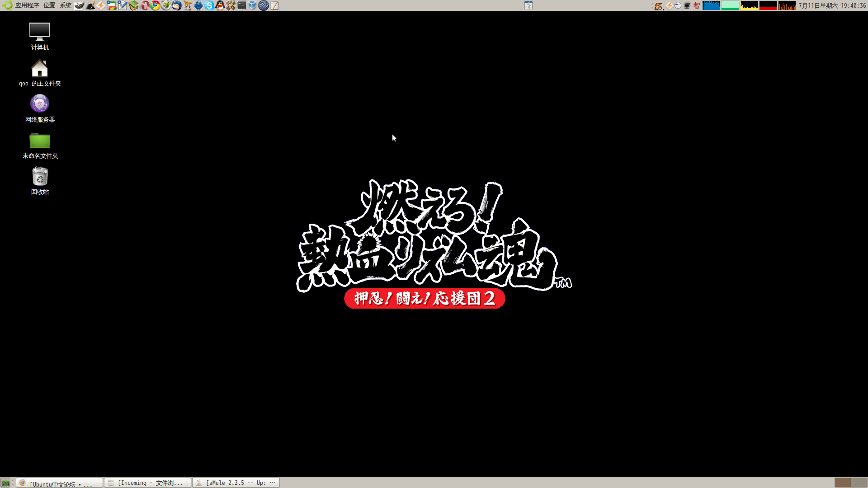The width and height of the screenshot is (868, 488).
Task: Select the green 未命名文件夹 folder
Action: 40,145
